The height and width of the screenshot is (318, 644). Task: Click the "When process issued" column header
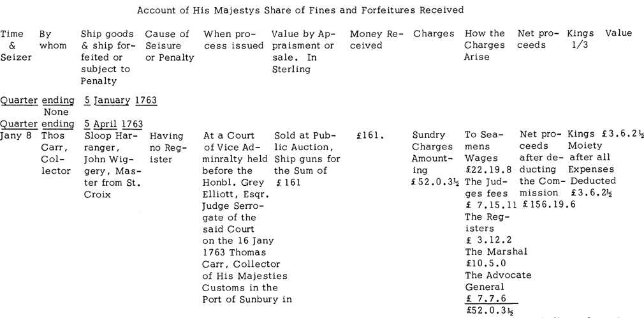[x=233, y=40]
